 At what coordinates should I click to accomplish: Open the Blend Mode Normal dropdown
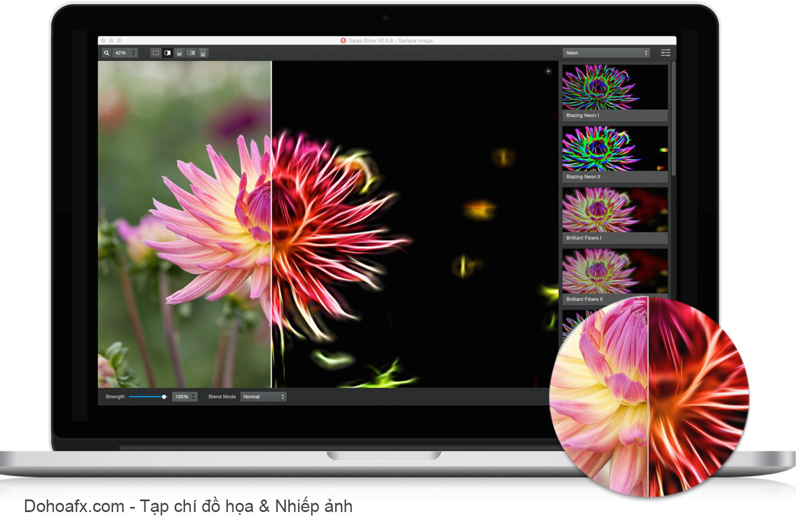point(263,397)
